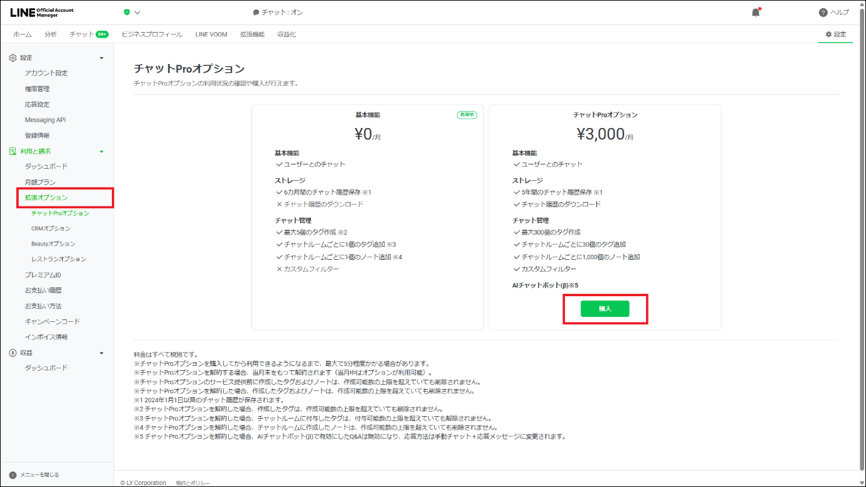Open ヘルプ help menu
This screenshot has width=866, height=487.
pos(834,12)
